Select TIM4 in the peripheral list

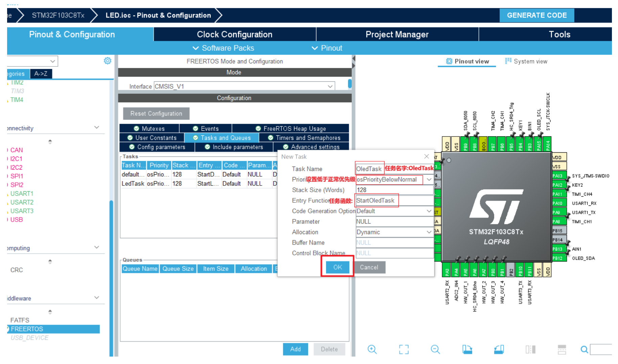17,100
